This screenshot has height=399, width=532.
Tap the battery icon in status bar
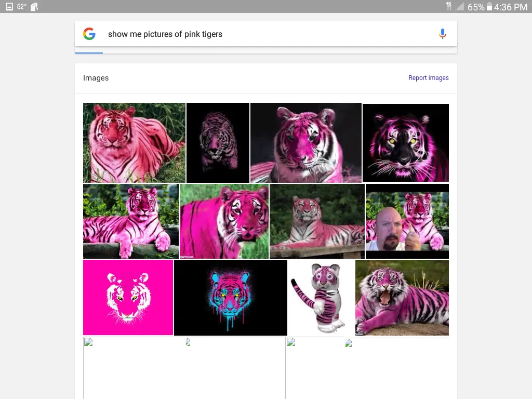pyautogui.click(x=489, y=7)
